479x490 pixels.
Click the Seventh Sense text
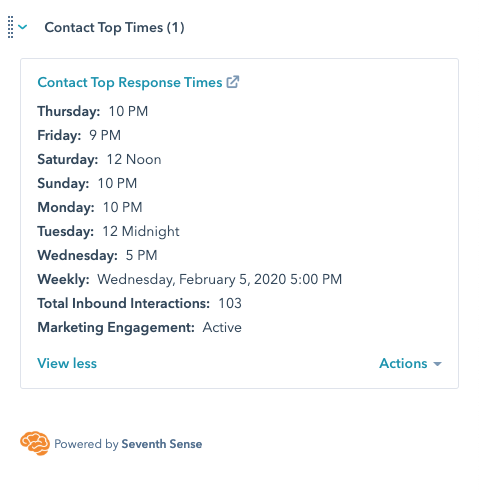(x=162, y=444)
